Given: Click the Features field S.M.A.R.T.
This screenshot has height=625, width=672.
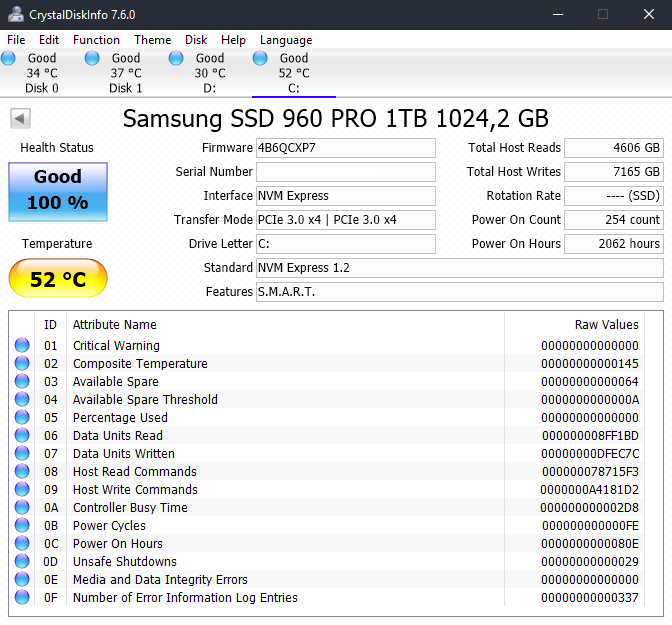Looking at the screenshot, I should tap(460, 292).
